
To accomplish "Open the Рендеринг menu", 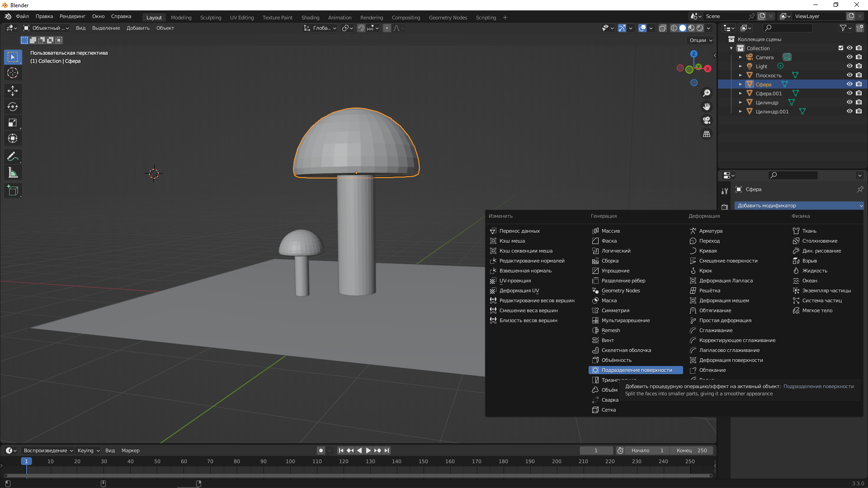I will pyautogui.click(x=72, y=16).
